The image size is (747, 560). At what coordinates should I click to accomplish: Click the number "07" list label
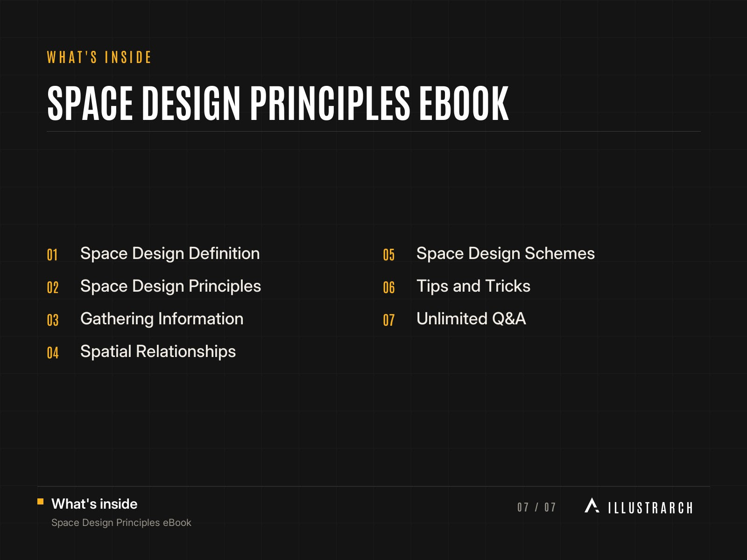pyautogui.click(x=389, y=320)
